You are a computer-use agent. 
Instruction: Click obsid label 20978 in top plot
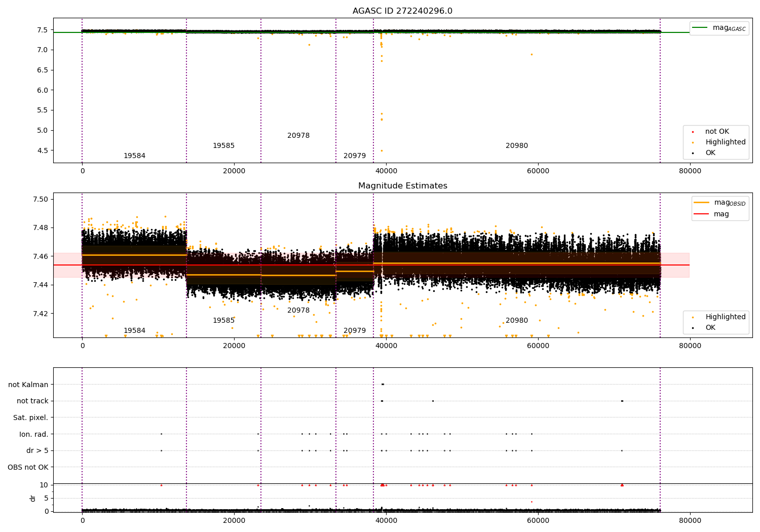click(298, 135)
